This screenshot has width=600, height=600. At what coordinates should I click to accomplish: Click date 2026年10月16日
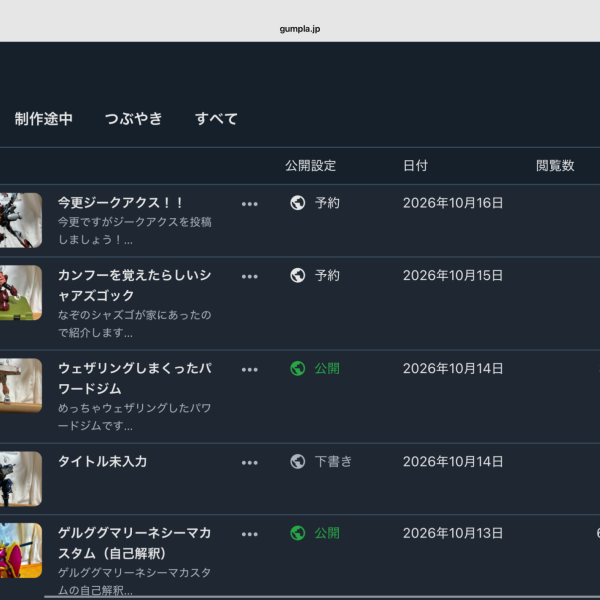453,203
